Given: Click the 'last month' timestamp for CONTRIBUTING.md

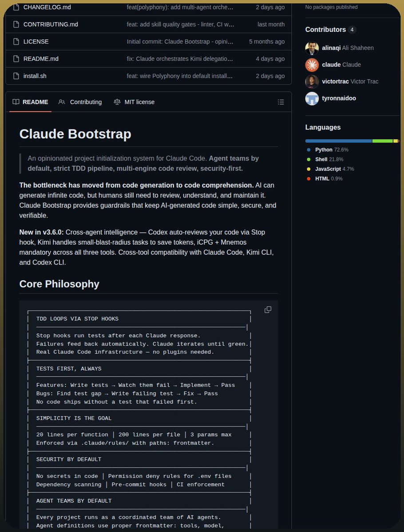Looking at the screenshot, I should 271,24.
